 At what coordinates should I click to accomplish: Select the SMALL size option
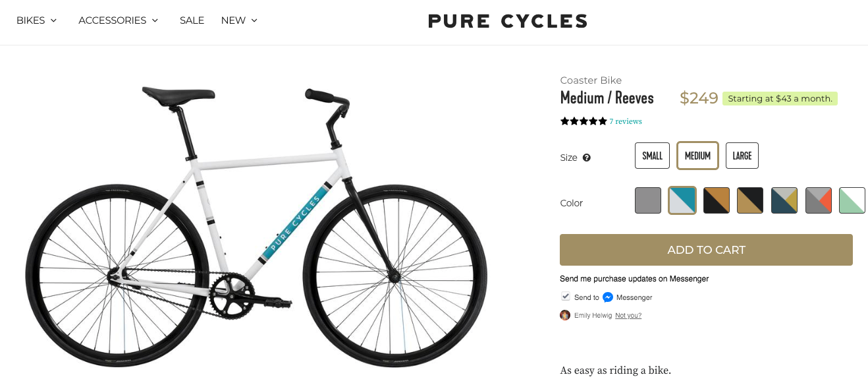coord(652,156)
